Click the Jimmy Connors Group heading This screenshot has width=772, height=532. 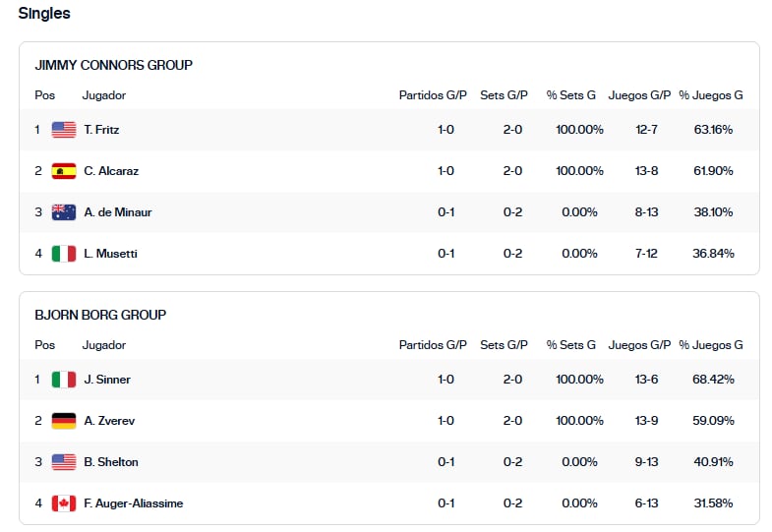click(114, 66)
